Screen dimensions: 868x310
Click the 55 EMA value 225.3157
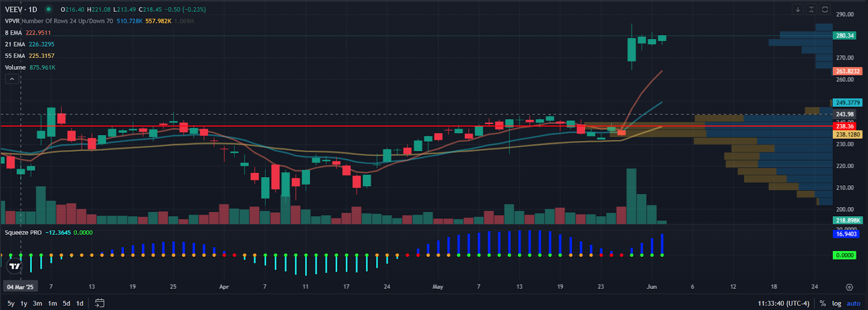coord(41,56)
